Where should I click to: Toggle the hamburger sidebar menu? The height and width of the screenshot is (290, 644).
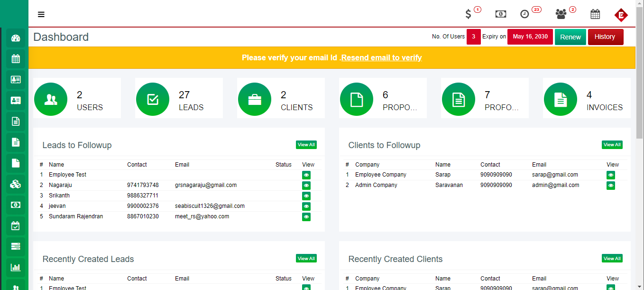point(41,14)
